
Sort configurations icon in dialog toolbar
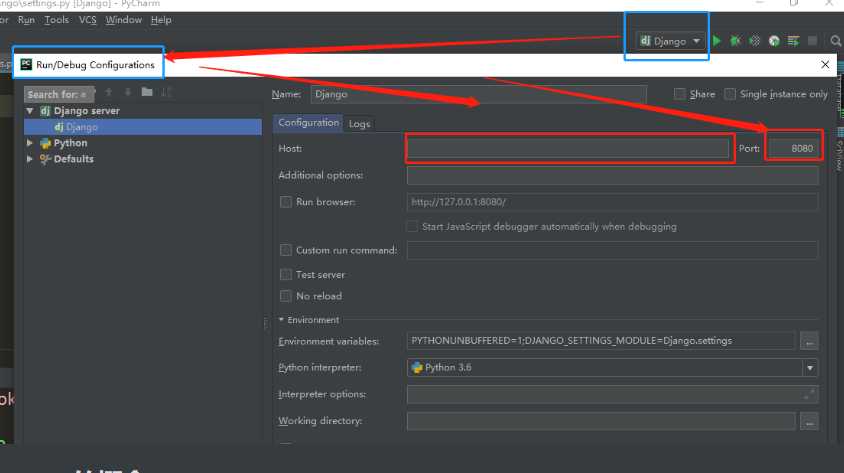(x=166, y=92)
